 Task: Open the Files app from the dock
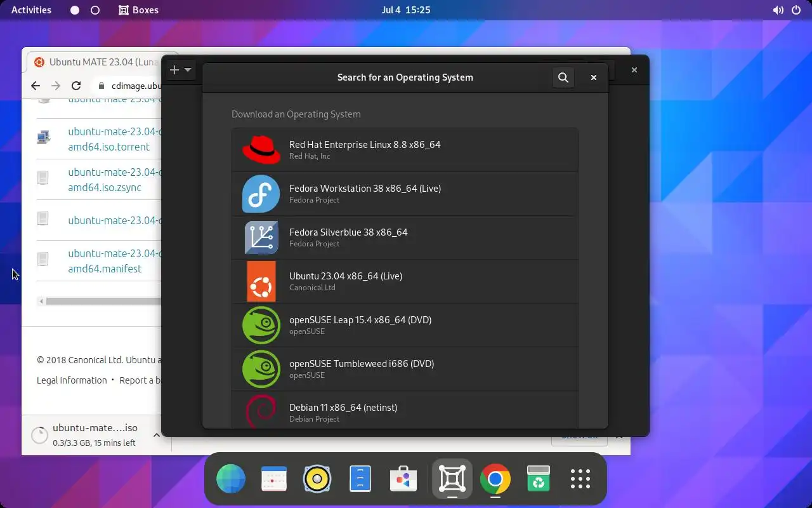[360, 479]
